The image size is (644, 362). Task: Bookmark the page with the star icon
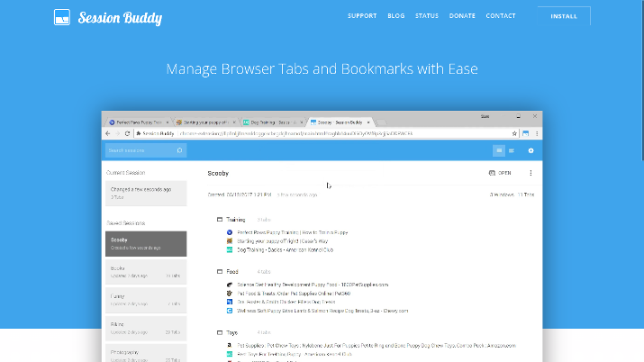[x=514, y=133]
